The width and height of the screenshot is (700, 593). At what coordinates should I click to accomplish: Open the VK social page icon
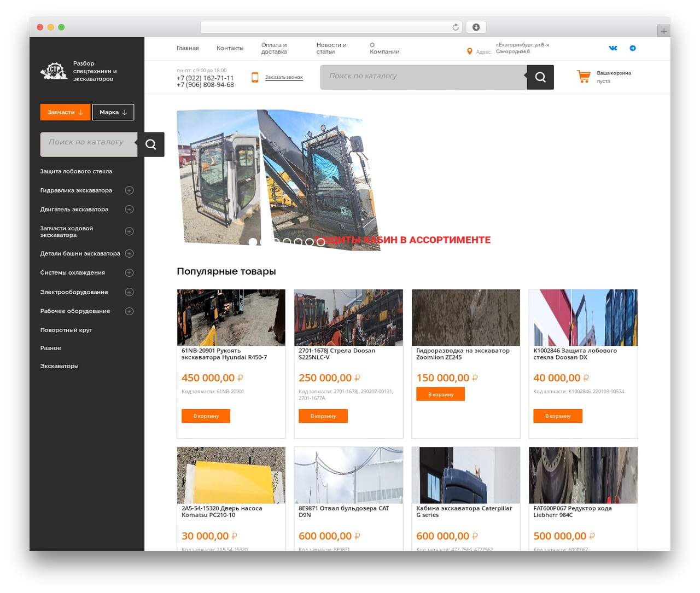(x=613, y=48)
